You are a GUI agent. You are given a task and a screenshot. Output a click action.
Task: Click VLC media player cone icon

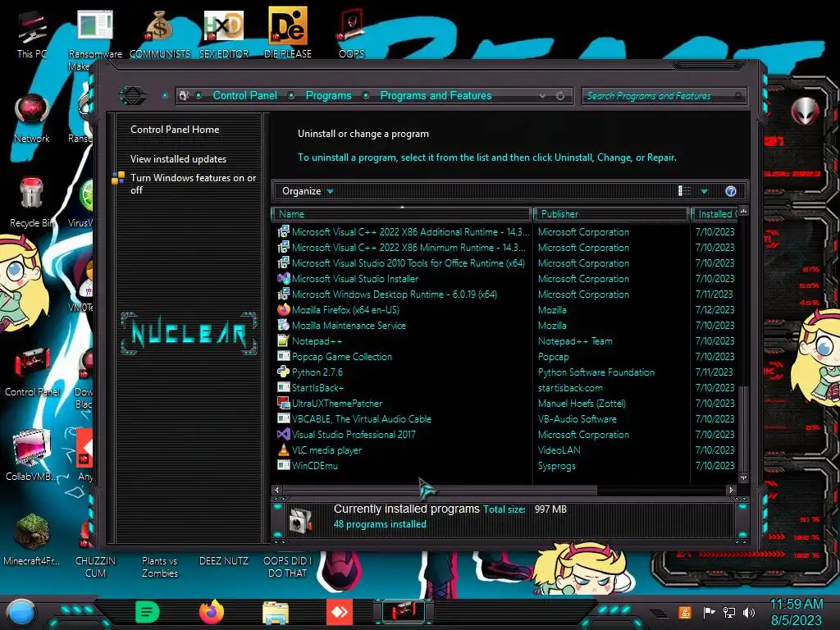(x=283, y=450)
